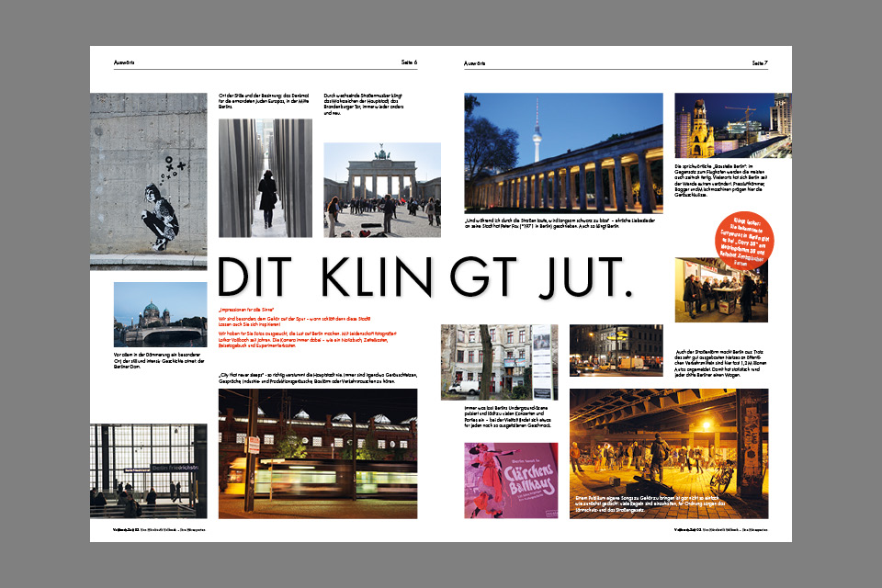Select the Clärchens Ballhaus poster image

(x=510, y=480)
